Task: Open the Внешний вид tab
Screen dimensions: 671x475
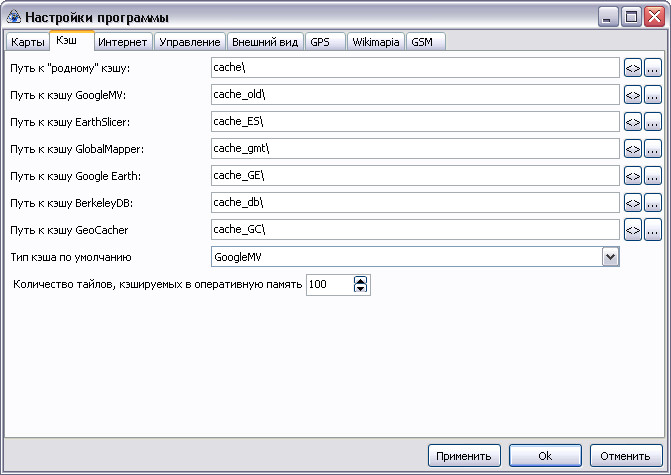Action: pos(265,42)
